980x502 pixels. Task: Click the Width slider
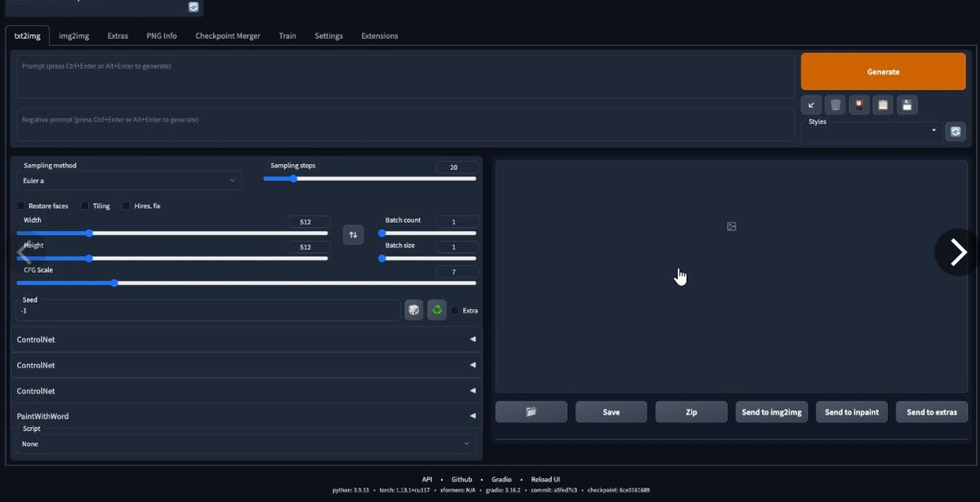[172, 233]
